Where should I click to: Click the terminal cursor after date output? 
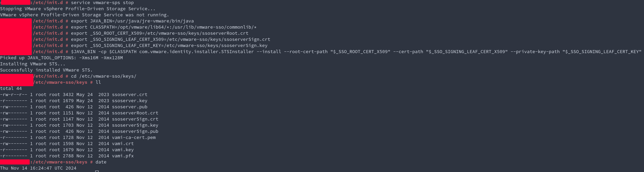coord(97,171)
